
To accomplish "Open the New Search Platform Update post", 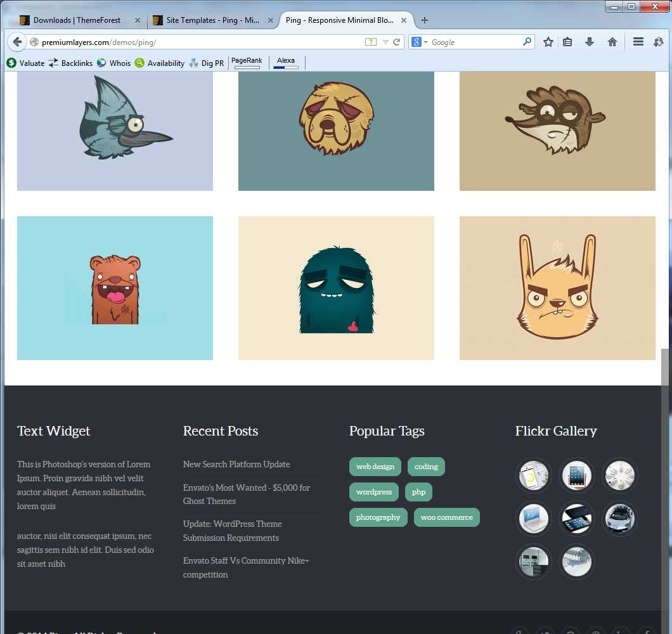I will coord(236,464).
